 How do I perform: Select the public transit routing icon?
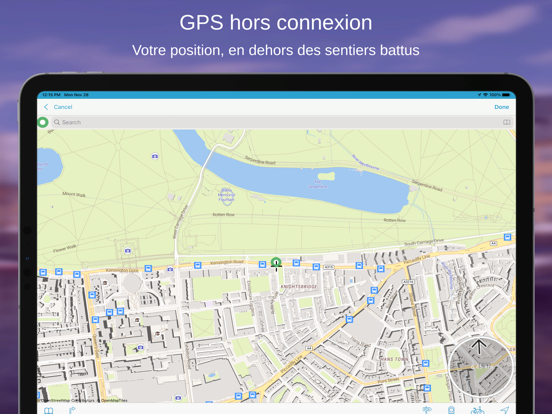452,410
